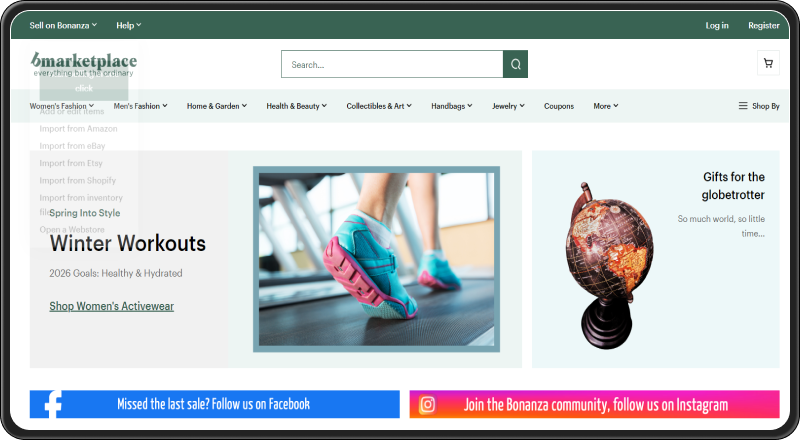Viewport: 800px width, 440px height.
Task: Click the Instagram camera logo icon
Action: pyautogui.click(x=428, y=404)
